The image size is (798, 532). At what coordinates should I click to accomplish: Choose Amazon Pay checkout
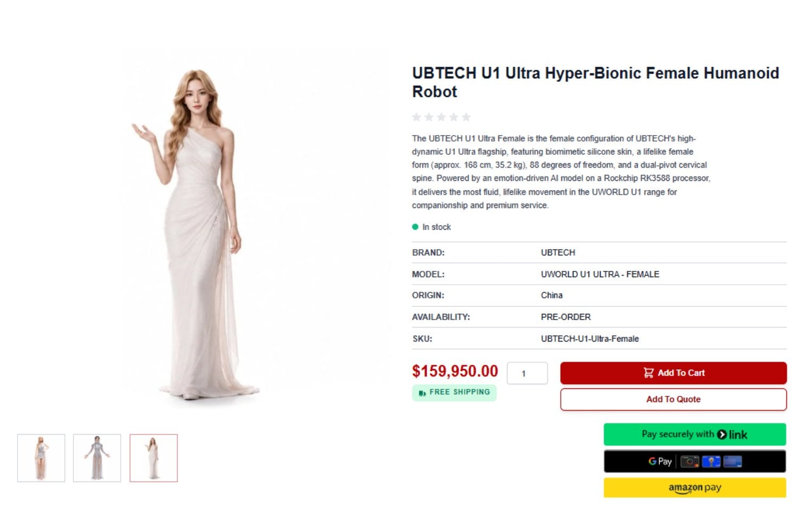point(695,487)
